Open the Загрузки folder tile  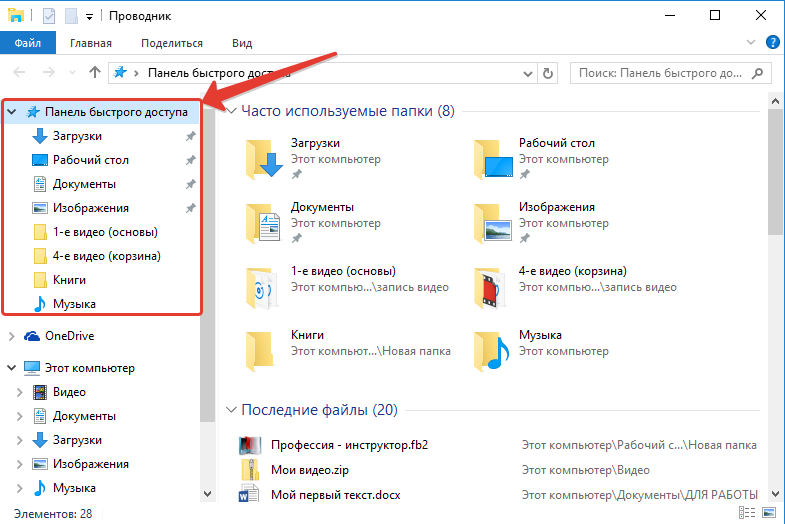coord(315,158)
